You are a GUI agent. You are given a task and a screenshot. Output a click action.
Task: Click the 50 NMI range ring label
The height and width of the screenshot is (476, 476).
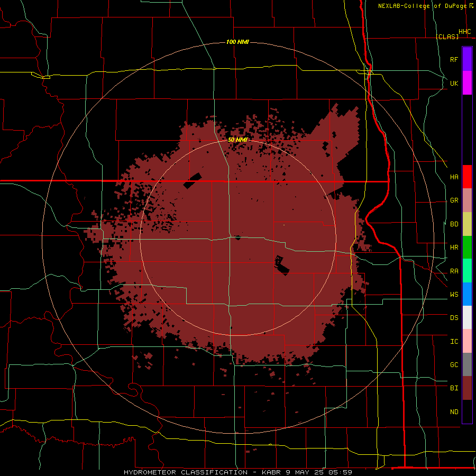[x=237, y=140]
